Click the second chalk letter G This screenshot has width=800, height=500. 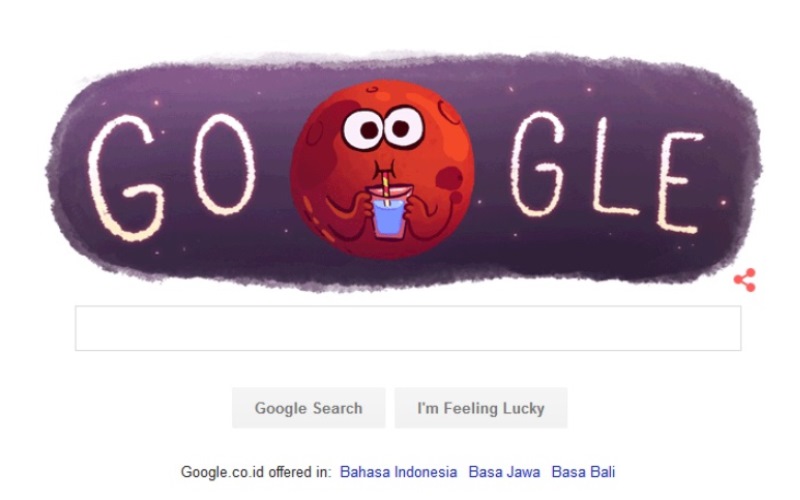click(537, 164)
